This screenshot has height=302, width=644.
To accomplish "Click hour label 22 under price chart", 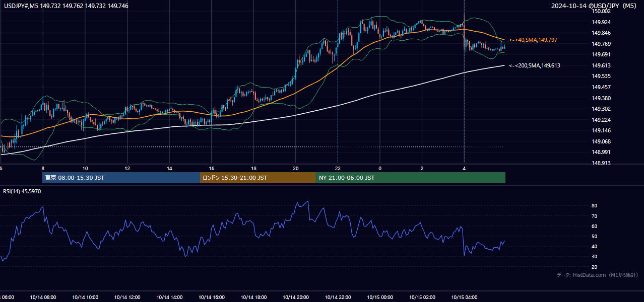I will click(x=338, y=168).
